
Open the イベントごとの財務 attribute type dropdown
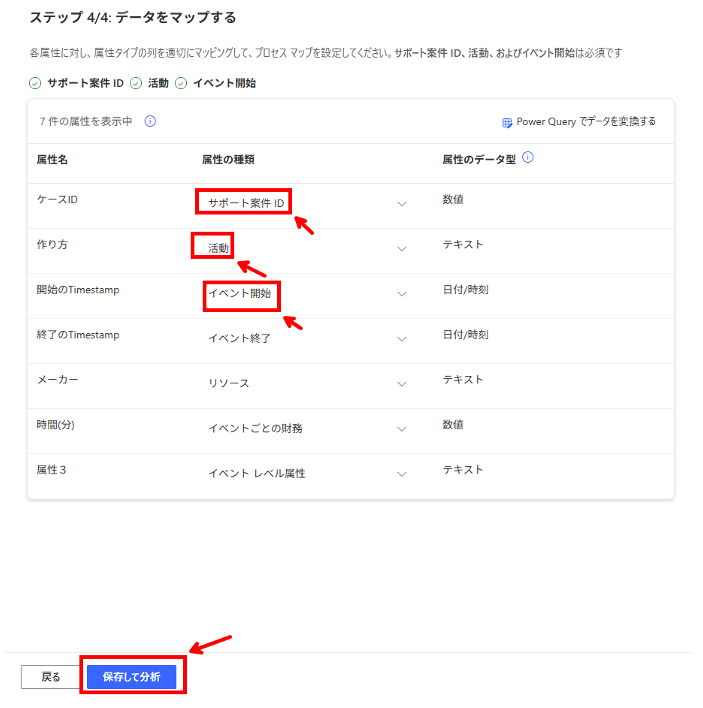pyautogui.click(x=307, y=429)
